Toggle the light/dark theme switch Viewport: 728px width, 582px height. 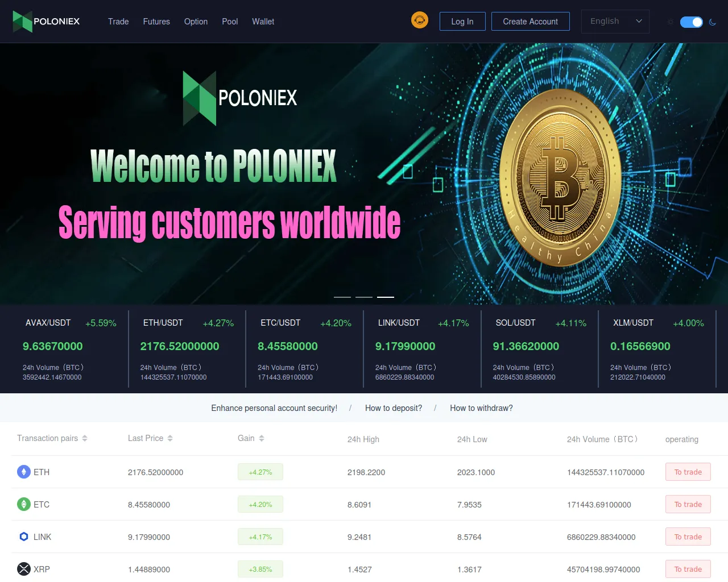click(692, 22)
